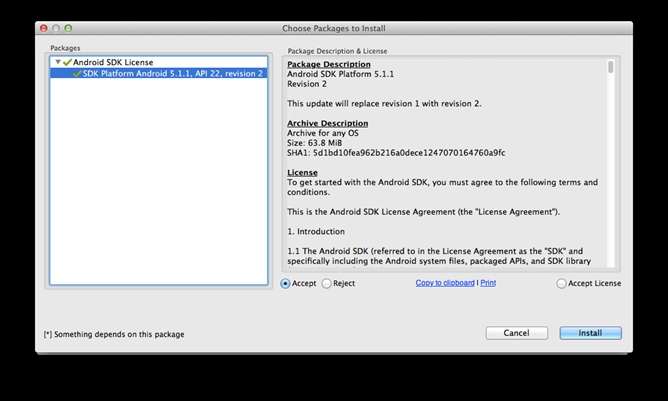This screenshot has width=668, height=401.
Task: Close the Choose Packages to Install window
Action: point(43,28)
